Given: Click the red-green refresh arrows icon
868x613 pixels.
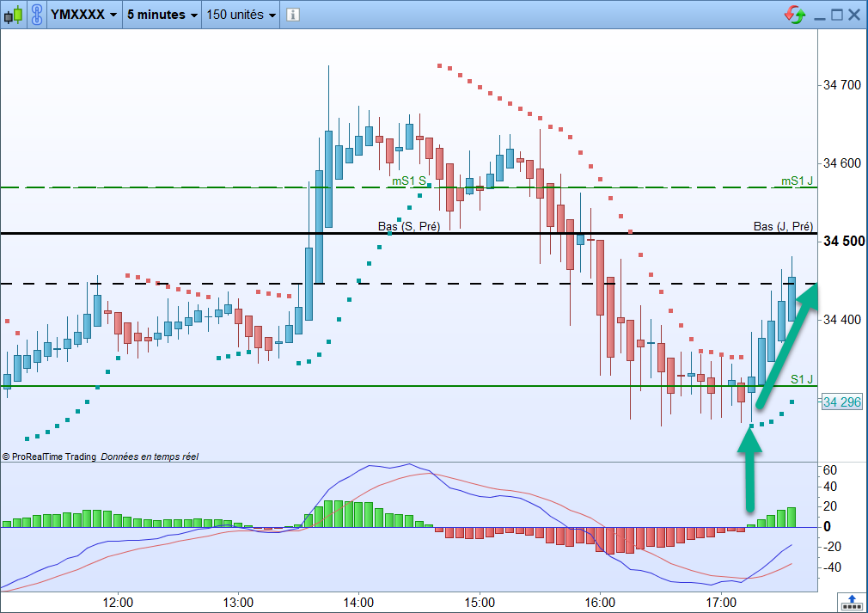Looking at the screenshot, I should (x=795, y=15).
